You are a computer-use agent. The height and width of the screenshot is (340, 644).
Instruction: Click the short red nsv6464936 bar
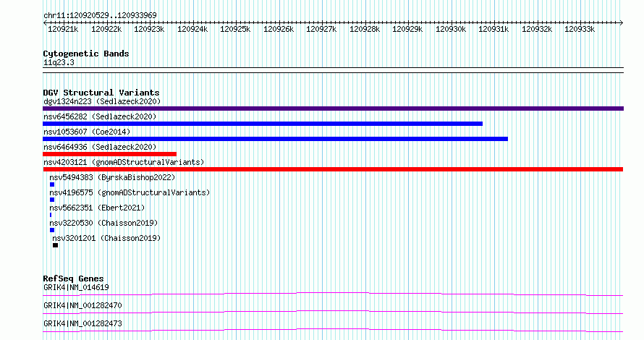click(110, 154)
